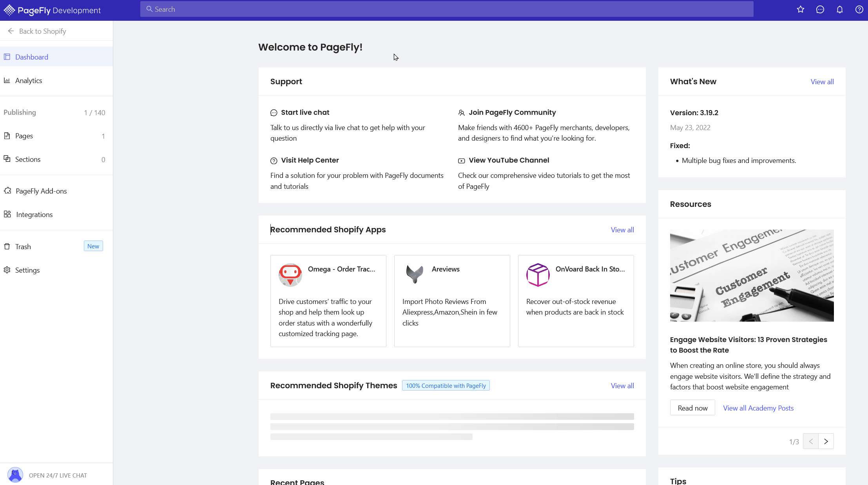The height and width of the screenshot is (485, 868).
Task: Click OPEN 24/7 LIVE CHAT
Action: click(58, 475)
